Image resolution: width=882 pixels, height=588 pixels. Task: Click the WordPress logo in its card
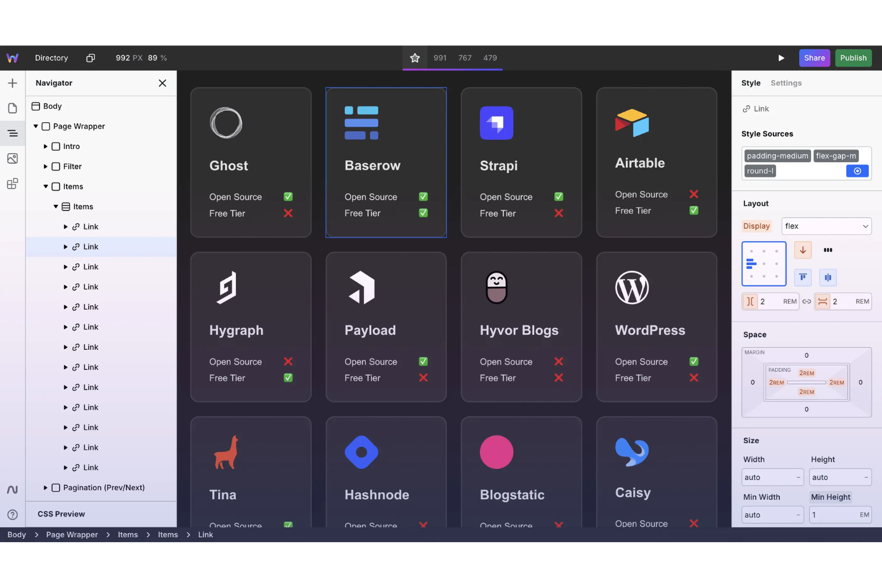tap(632, 288)
